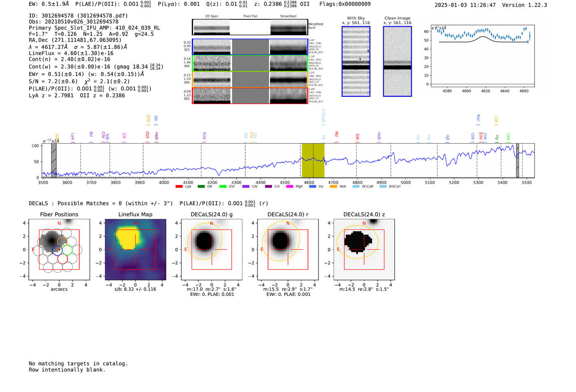Click the z: 0.2386 OII header value
Image resolution: width=576 pixels, height=392 pixels.
tap(282, 4)
